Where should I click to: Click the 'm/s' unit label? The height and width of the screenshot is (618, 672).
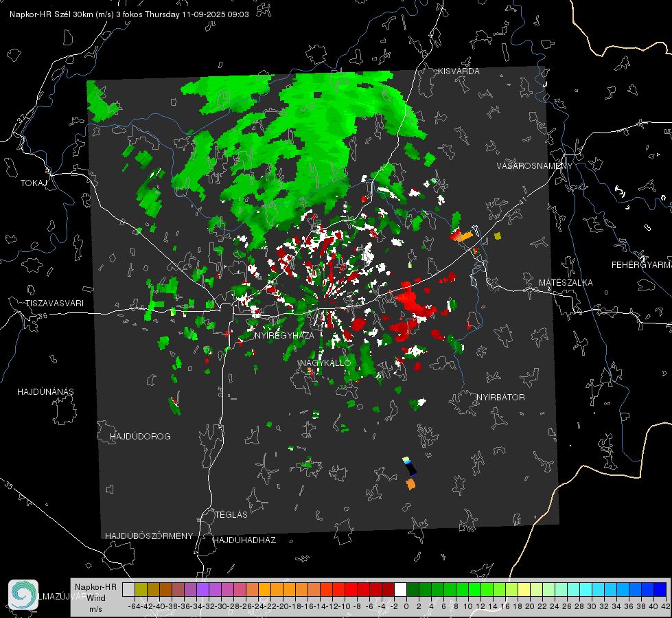coord(95,609)
